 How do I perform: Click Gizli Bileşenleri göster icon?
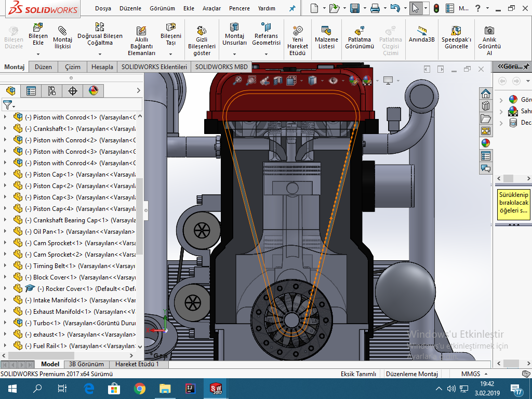[202, 31]
